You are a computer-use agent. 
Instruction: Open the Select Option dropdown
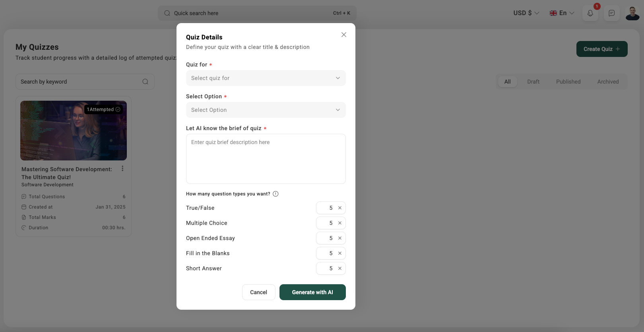tap(266, 110)
